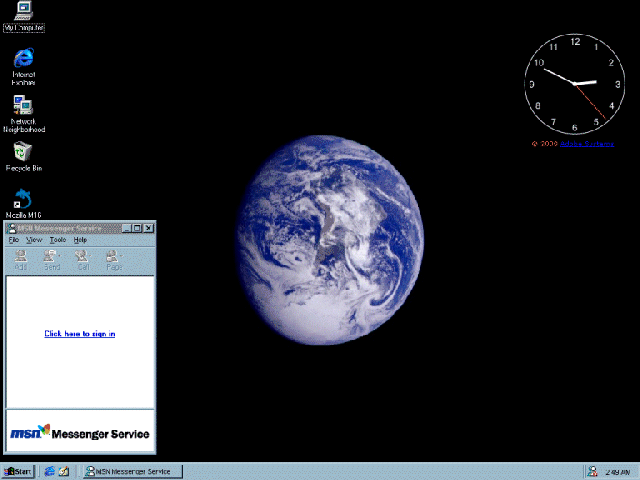Click the analog clock desktop item
This screenshot has width=640, height=480.
(x=574, y=84)
